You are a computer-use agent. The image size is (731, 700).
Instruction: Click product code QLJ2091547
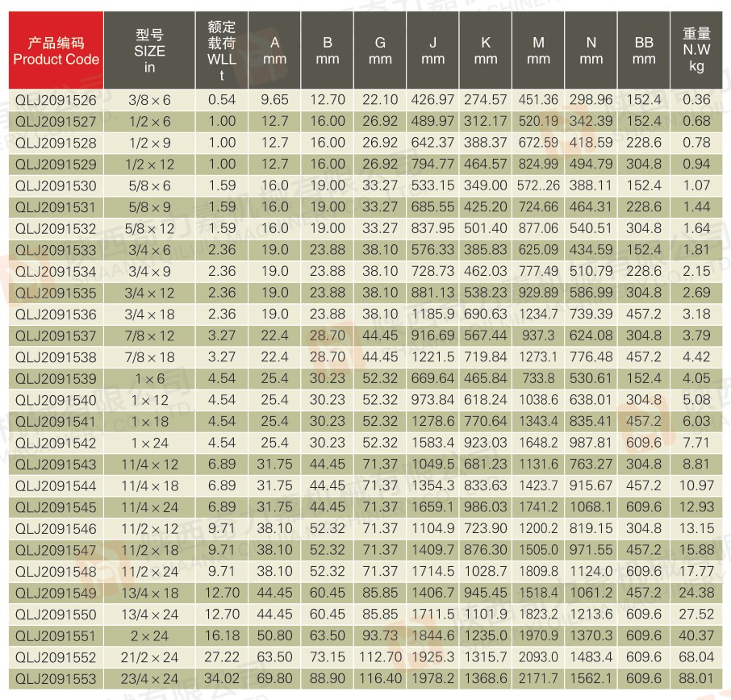(56, 550)
